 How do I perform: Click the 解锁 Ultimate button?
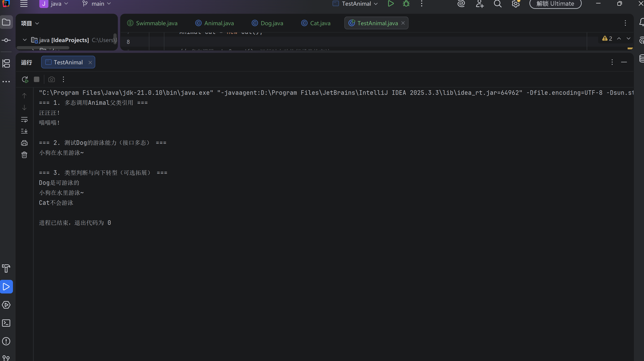(x=555, y=4)
